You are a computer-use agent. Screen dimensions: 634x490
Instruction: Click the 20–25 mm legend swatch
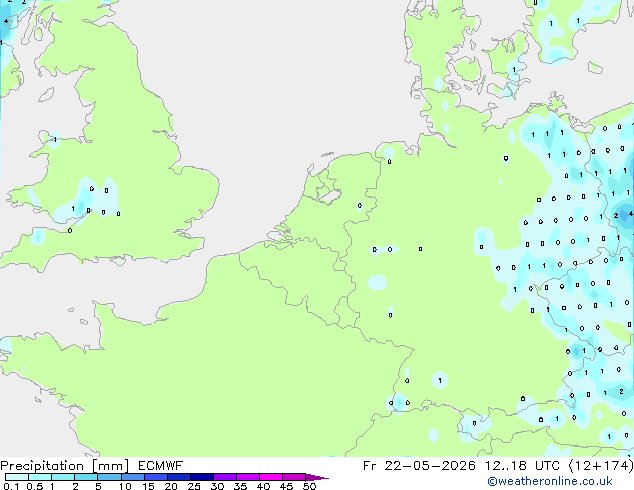pos(179,477)
